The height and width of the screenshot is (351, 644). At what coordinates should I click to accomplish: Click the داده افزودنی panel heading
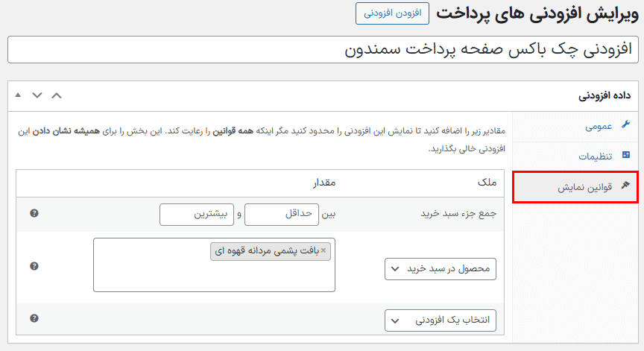pos(604,96)
